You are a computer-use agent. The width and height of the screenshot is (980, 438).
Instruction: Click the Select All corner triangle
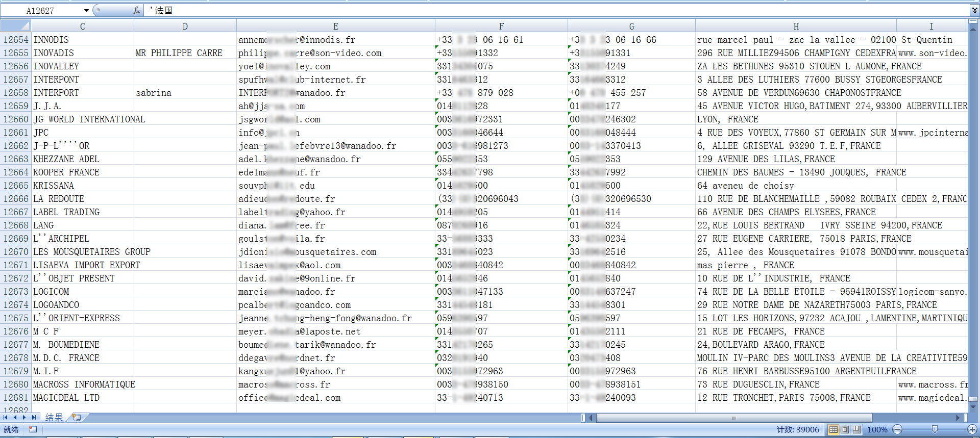(15, 26)
